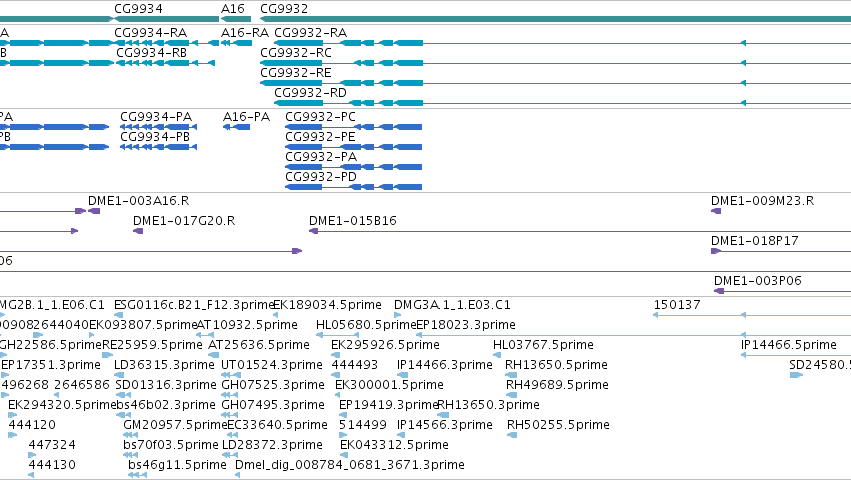Select the GH07525.3prime label

273,385
